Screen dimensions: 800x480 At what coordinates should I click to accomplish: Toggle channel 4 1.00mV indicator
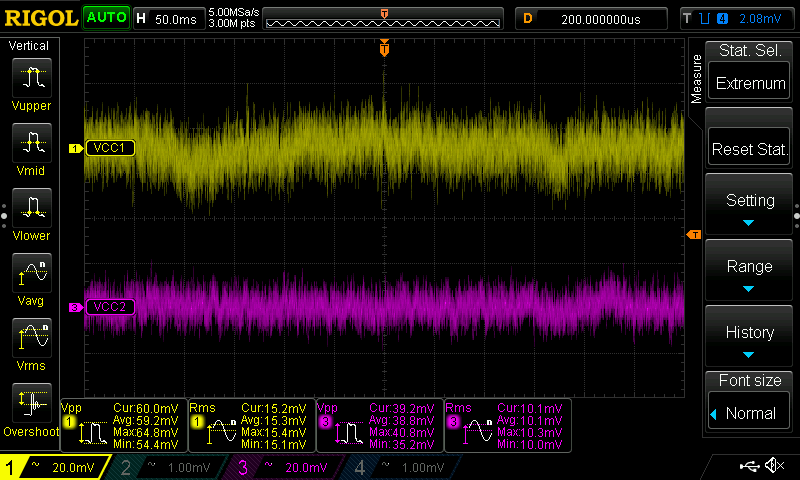click(x=402, y=467)
